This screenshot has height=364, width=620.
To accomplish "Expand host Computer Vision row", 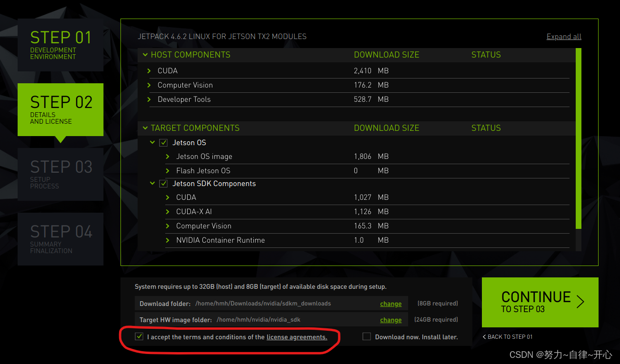I will 149,85.
